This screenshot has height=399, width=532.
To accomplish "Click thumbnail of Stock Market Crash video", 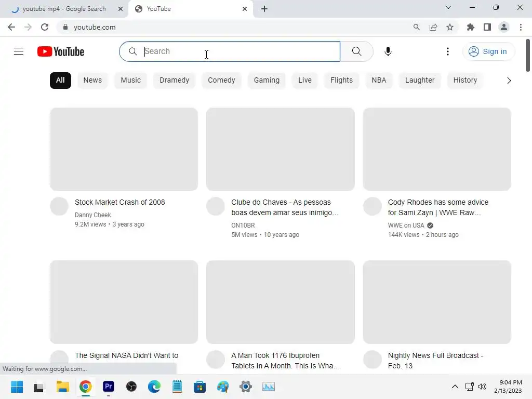I will pyautogui.click(x=124, y=149).
